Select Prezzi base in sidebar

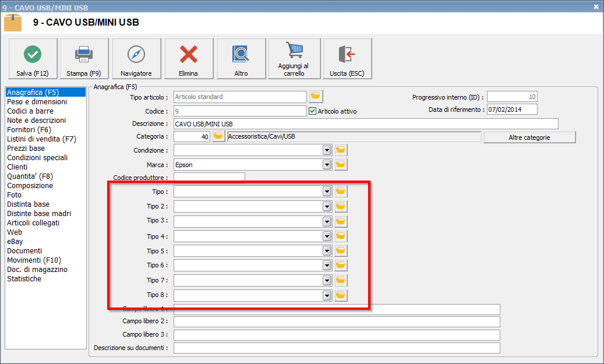click(26, 149)
